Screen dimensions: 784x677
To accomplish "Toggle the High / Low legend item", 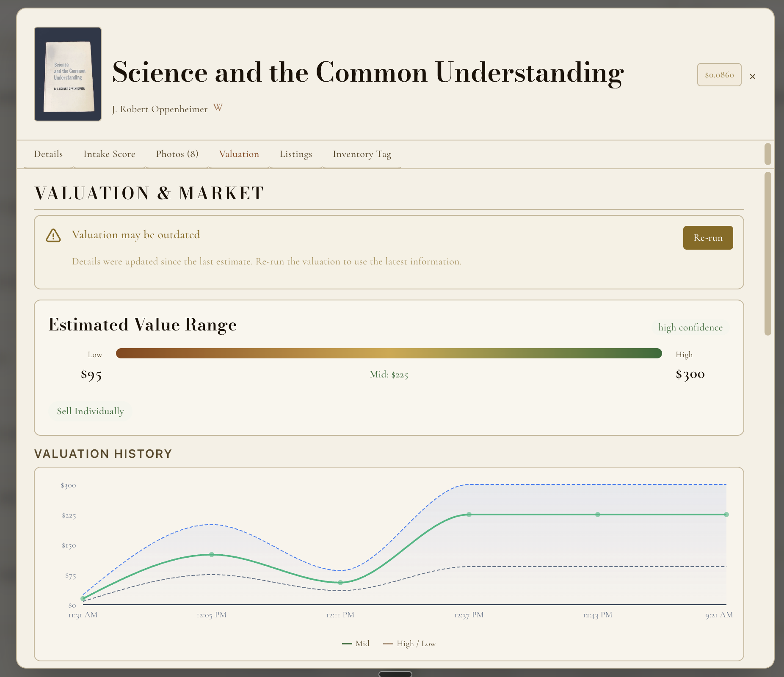I will point(409,644).
